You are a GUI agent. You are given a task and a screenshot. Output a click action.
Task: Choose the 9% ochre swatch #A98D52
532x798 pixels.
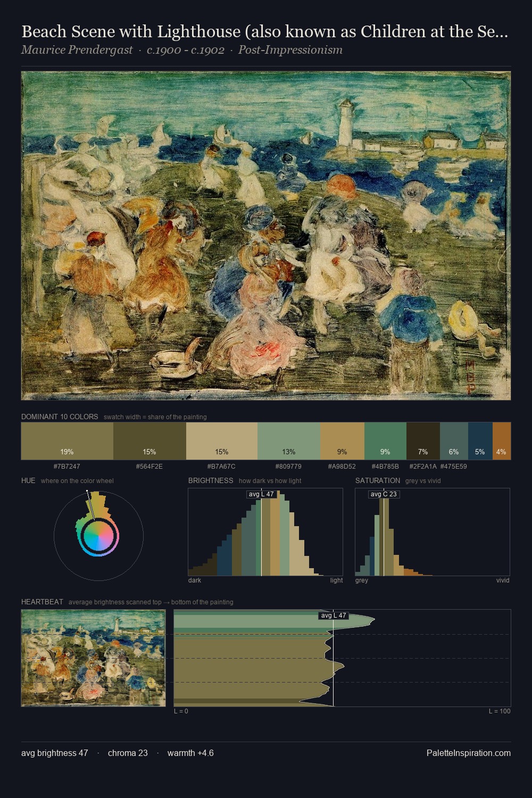[342, 441]
